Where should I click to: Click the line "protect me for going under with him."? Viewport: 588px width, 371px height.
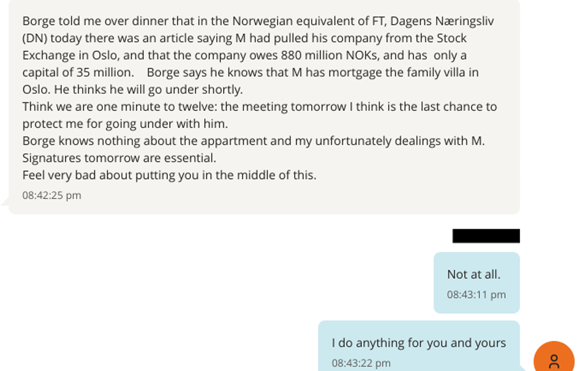pos(125,123)
